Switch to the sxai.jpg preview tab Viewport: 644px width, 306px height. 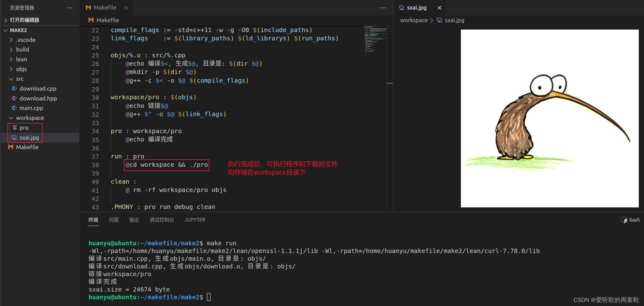(x=420, y=8)
